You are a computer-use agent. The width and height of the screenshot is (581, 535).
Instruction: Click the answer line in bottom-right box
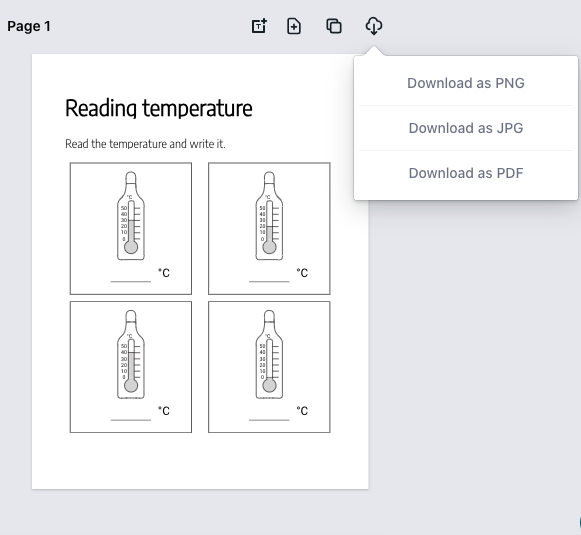(x=269, y=420)
